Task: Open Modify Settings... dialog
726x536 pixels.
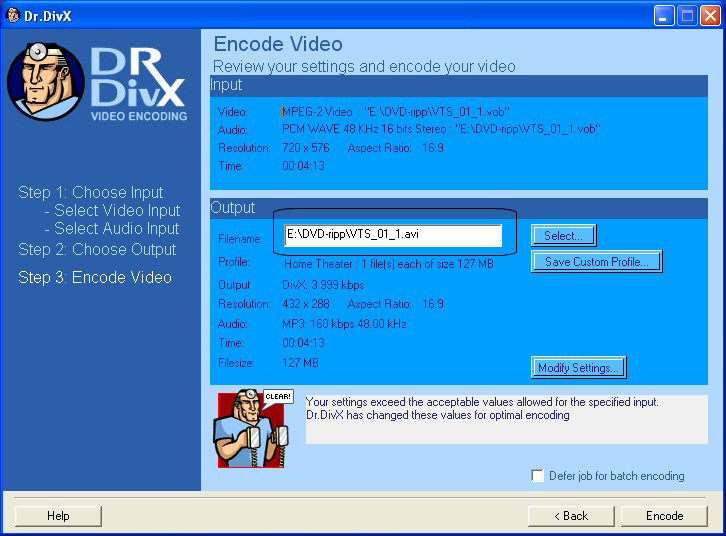Action: point(579,368)
